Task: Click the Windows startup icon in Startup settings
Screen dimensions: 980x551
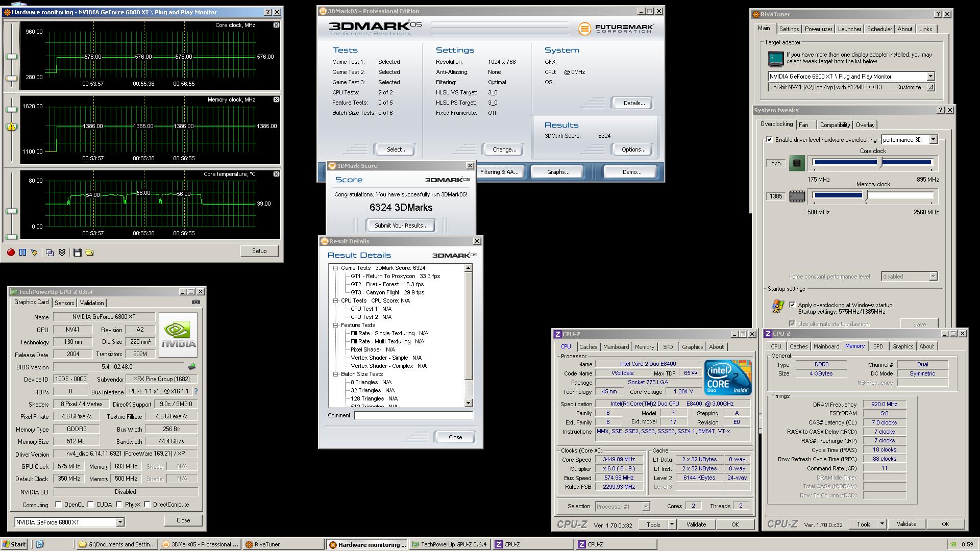Action: pyautogui.click(x=778, y=307)
